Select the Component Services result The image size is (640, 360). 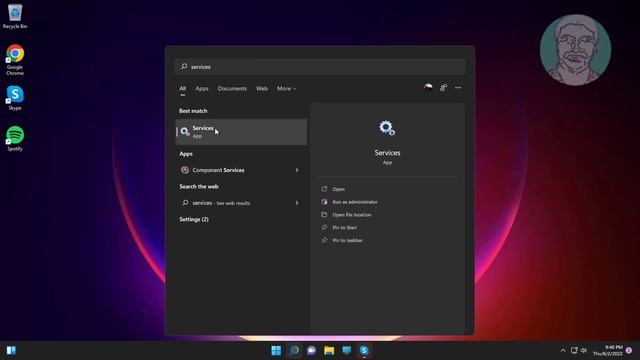click(241, 170)
